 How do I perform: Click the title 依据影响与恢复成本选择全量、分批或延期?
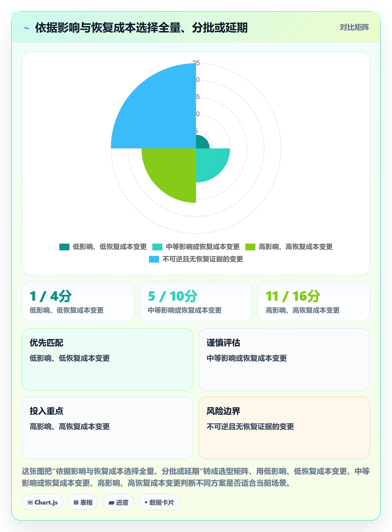(141, 28)
